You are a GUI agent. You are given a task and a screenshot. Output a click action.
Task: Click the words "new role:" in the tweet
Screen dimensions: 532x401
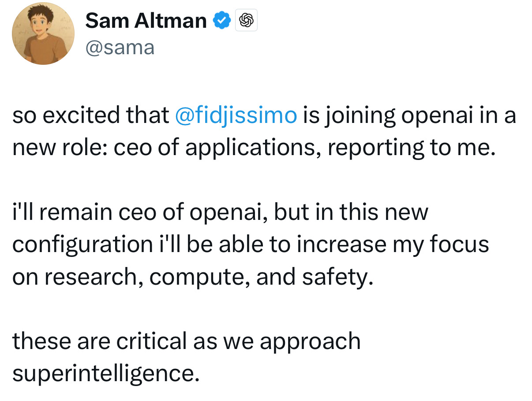(x=60, y=148)
